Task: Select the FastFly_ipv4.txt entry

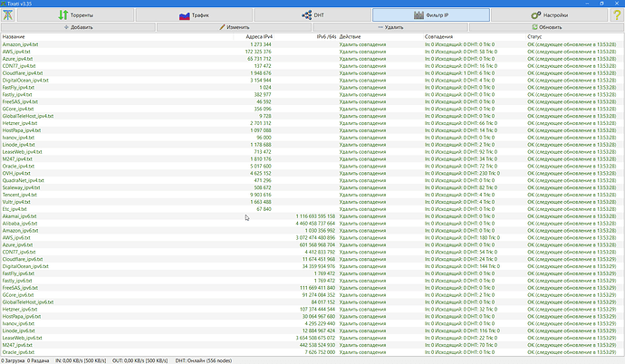Action: (x=312, y=88)
